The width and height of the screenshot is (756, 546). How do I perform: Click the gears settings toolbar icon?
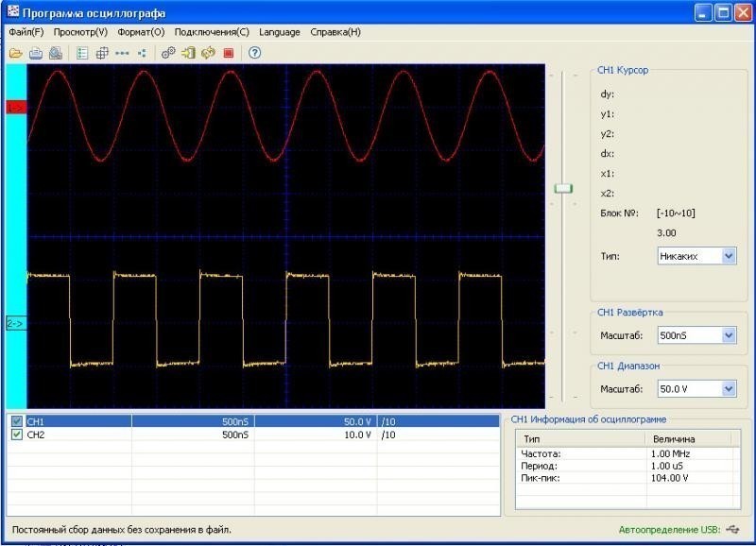[x=168, y=53]
